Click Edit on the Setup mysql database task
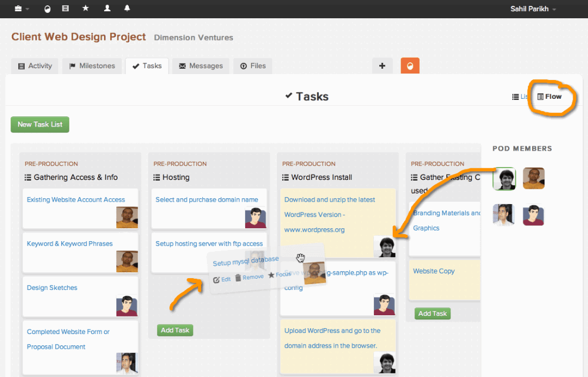This screenshot has width=588, height=377. [x=222, y=279]
